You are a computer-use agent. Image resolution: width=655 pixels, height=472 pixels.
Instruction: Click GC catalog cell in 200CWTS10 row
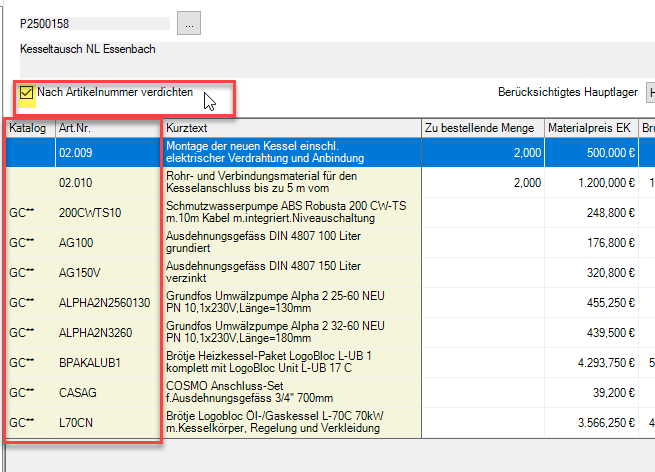point(30,213)
